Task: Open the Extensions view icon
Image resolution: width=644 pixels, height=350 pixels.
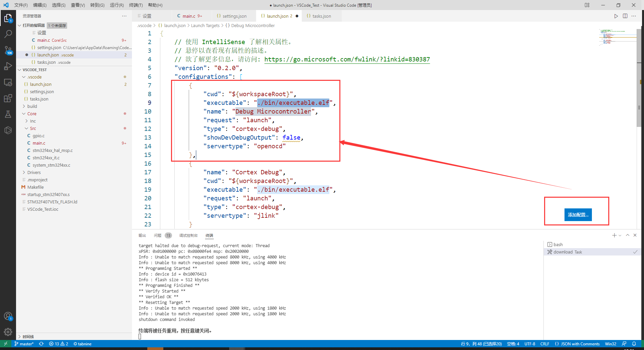Action: [8, 98]
